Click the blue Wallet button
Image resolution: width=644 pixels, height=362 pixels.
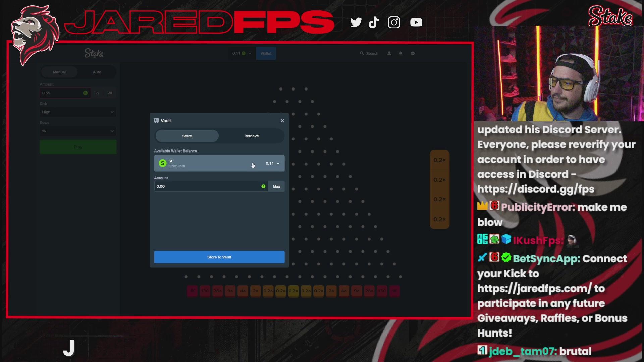coord(266,53)
